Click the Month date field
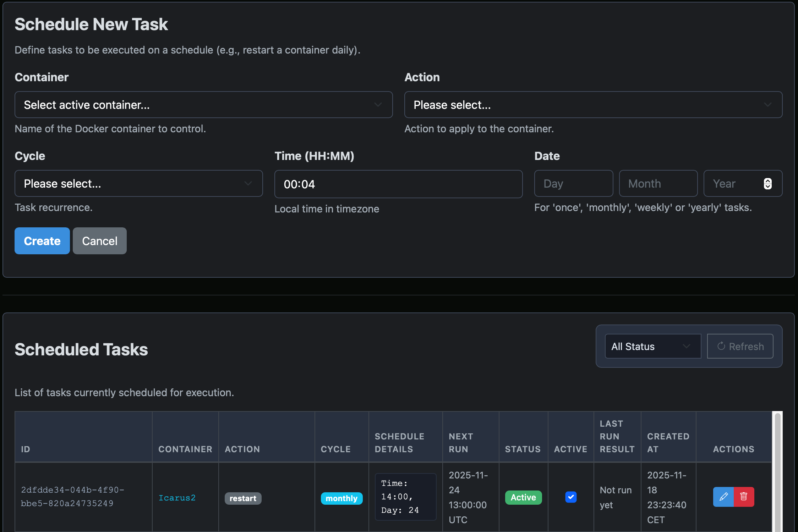 coord(658,183)
